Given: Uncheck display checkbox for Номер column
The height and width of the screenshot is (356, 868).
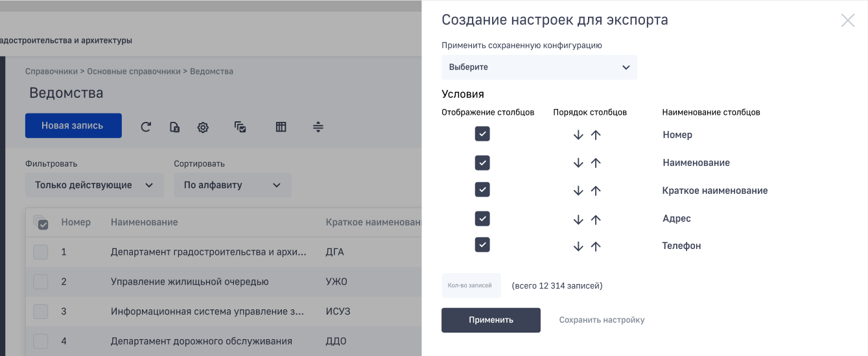Looking at the screenshot, I should [x=482, y=134].
